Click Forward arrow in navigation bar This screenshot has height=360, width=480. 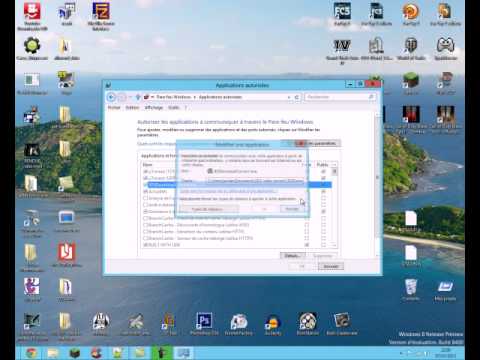point(122,97)
